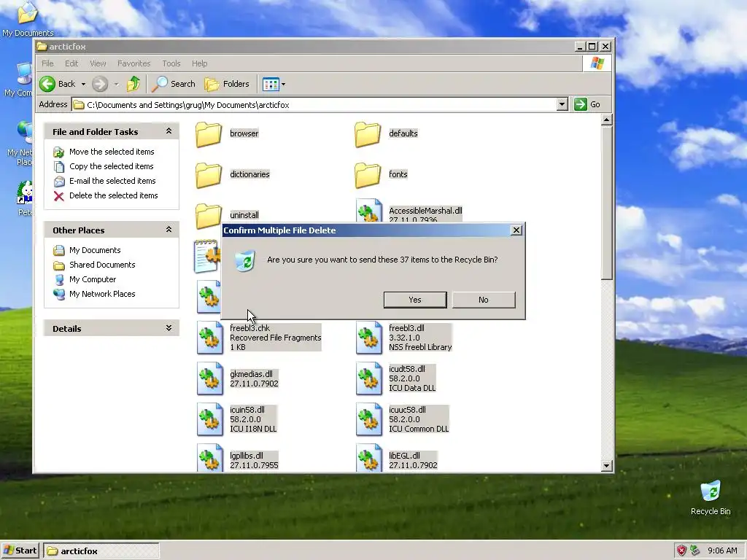747x560 pixels.
Task: Select the dictionaries folder icon
Action: point(209,175)
